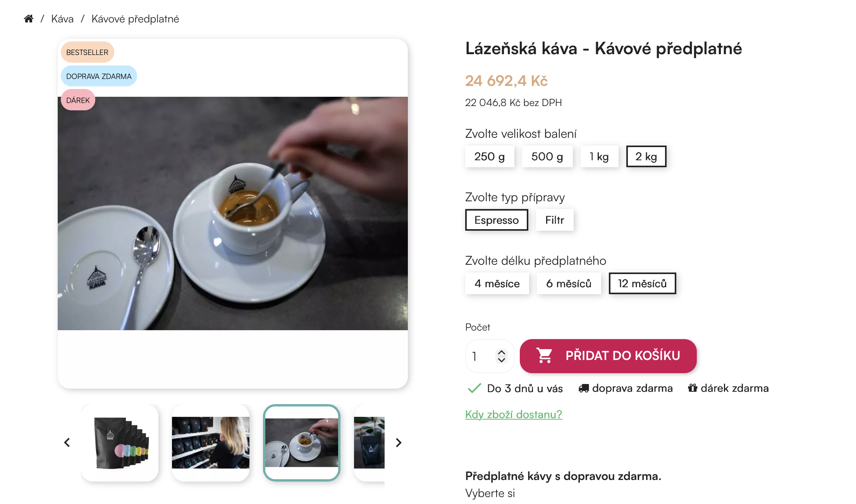Click the shopping cart icon in the add button
Viewport: 856px width, 504px height.
[x=544, y=355]
